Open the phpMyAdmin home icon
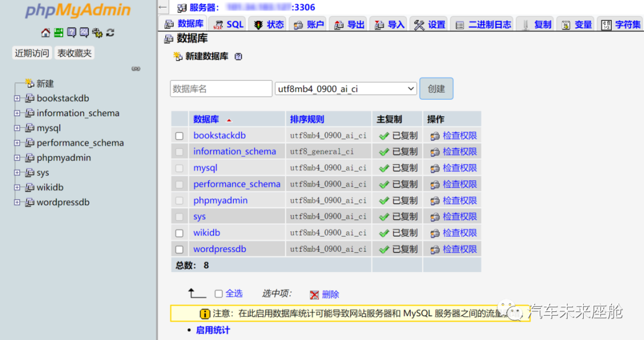Screen dimensions: 644x340 [x=45, y=32]
